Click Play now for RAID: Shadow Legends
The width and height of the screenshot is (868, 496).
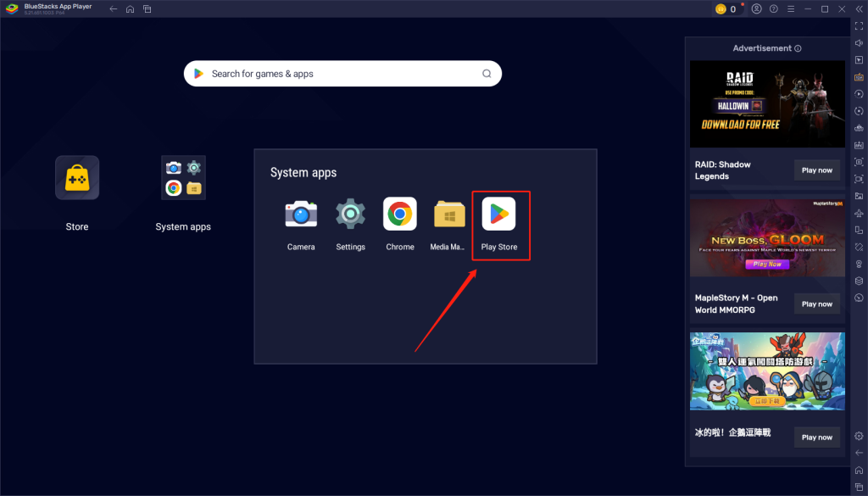coord(817,170)
